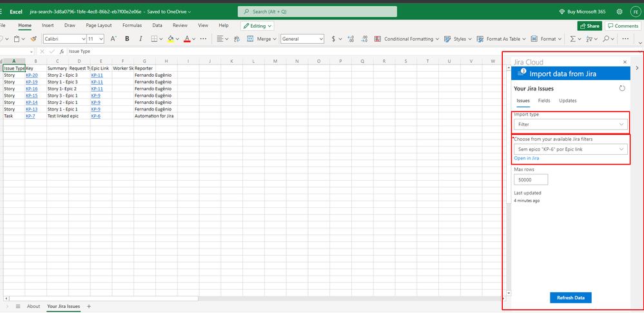Click the Increase Font Size icon
Image resolution: width=644 pixels, height=313 pixels.
tap(113, 39)
